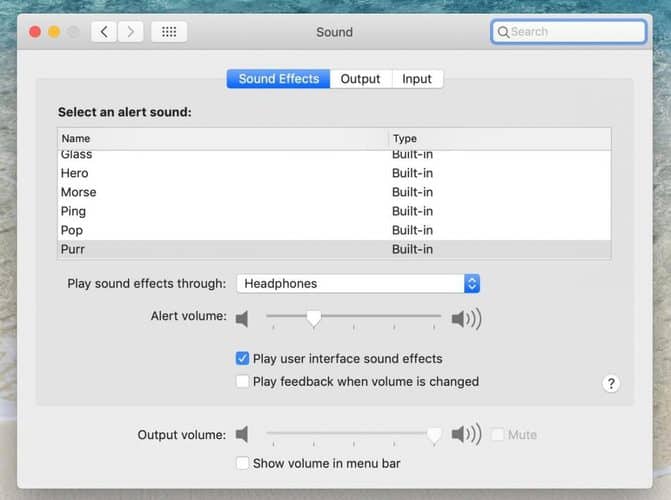671x500 pixels.
Task: Open help with the question mark button
Action: click(x=611, y=384)
